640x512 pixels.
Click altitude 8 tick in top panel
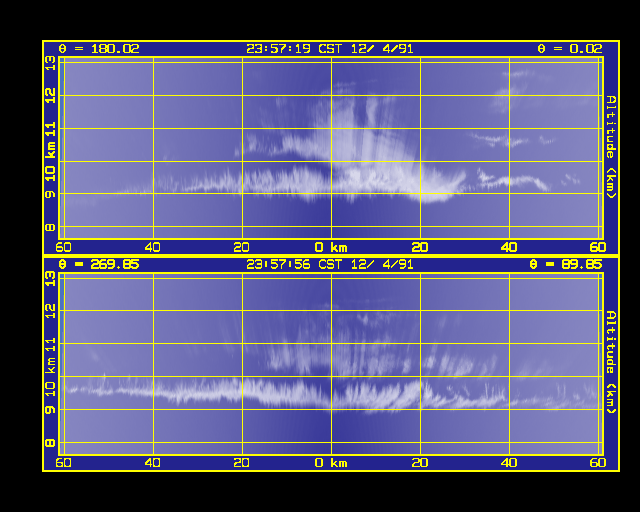tap(50, 227)
